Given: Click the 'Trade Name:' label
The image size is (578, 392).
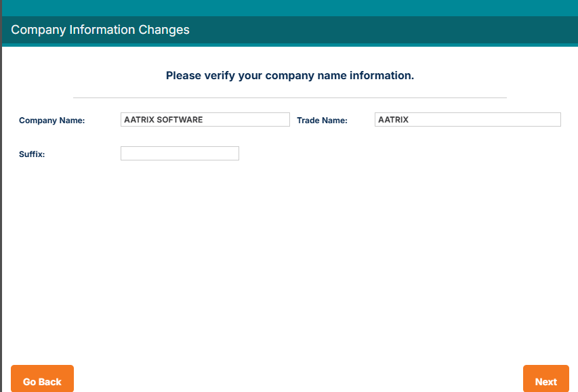Looking at the screenshot, I should pos(322,121).
